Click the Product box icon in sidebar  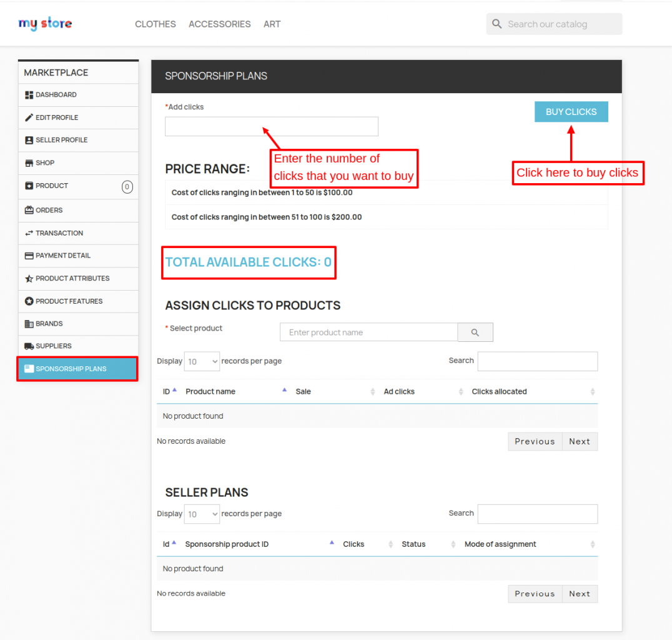pyautogui.click(x=29, y=186)
